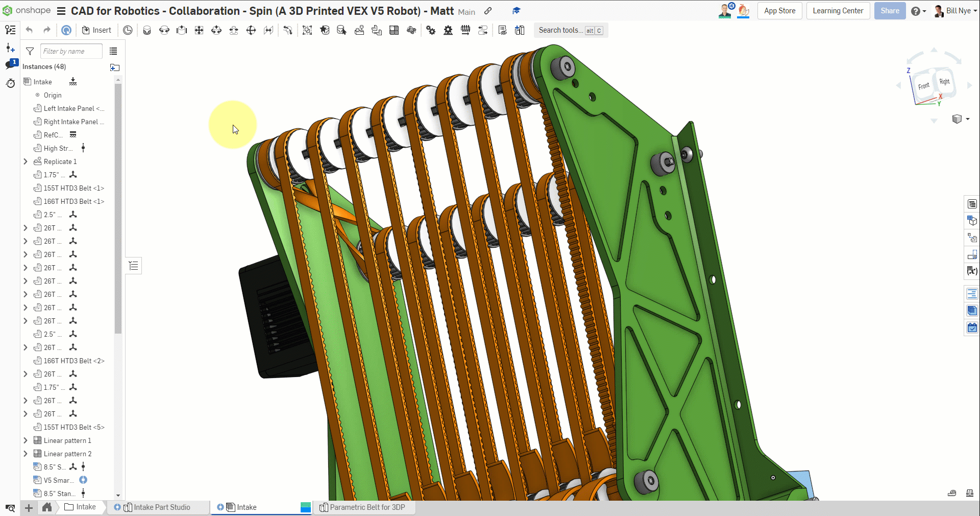Open the comments panel with notification badge
The image size is (980, 516).
(11, 64)
